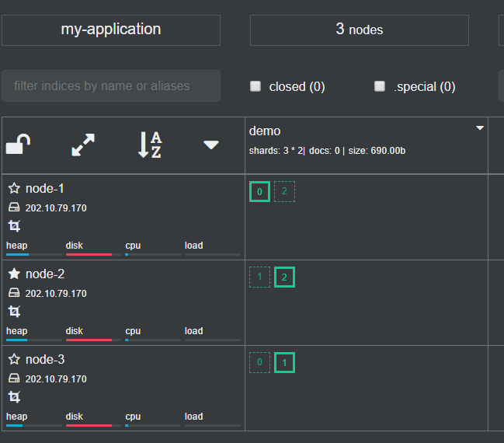Sort nodes with the A-Z icon
The image size is (504, 443).
pyautogui.click(x=150, y=145)
